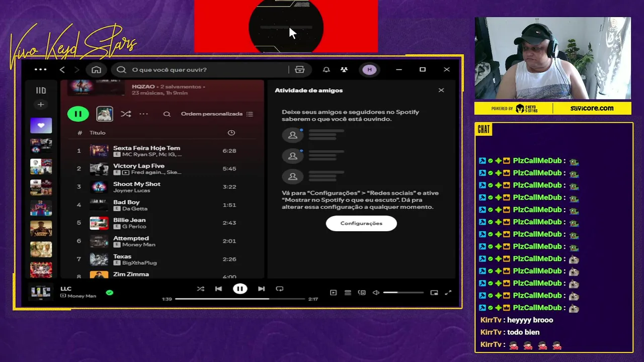Image resolution: width=644 pixels, height=362 pixels.
Task: Open the Browse icon beside search field
Action: pos(300,69)
